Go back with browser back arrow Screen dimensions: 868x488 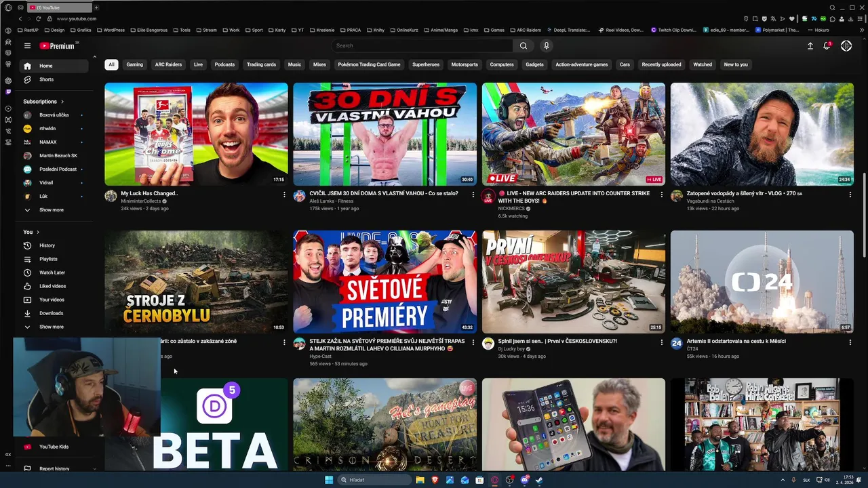[x=20, y=19]
